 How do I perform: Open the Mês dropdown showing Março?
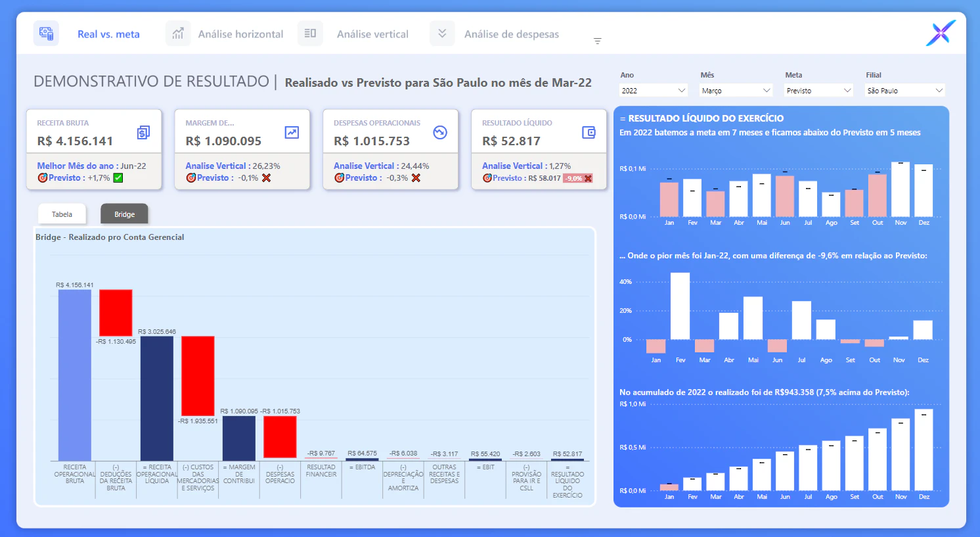pos(736,90)
